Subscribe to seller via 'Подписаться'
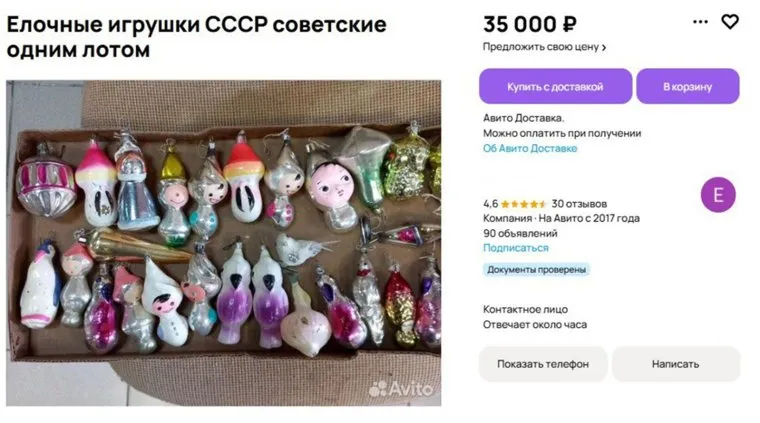 tap(516, 248)
